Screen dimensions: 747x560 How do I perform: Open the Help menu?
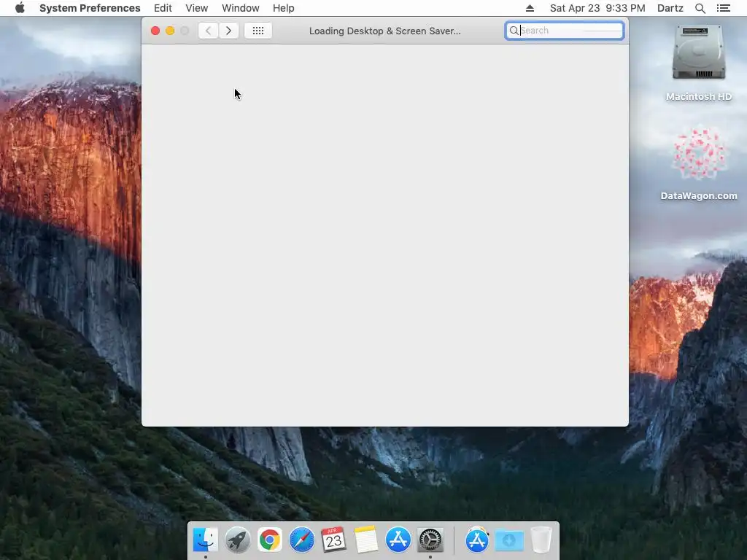click(284, 8)
